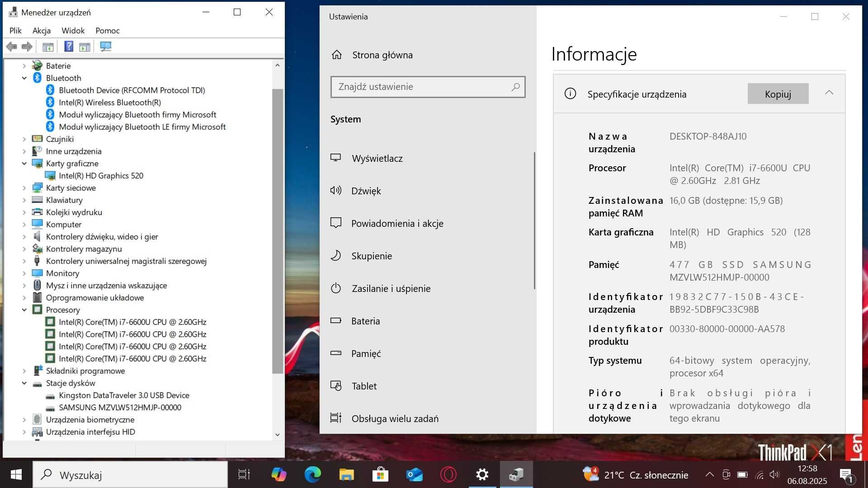This screenshot has width=868, height=488.
Task: Click the Wyszukaj taskbar search box
Action: point(130,474)
